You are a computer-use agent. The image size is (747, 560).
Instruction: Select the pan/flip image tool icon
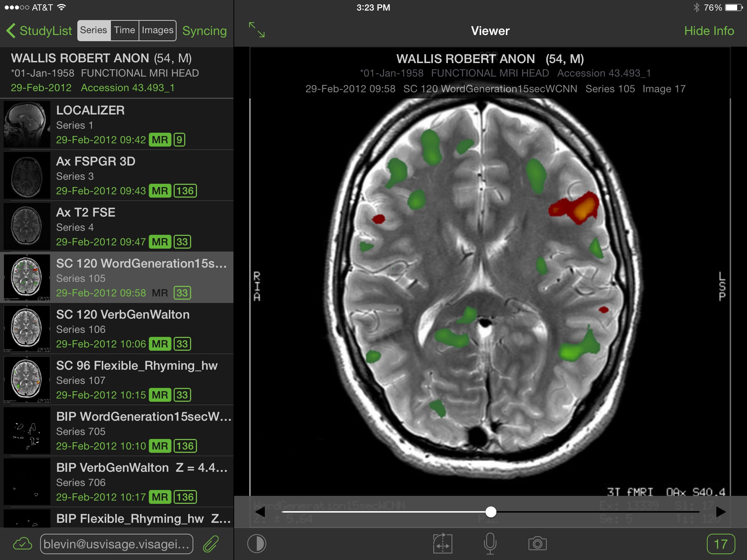pyautogui.click(x=442, y=544)
